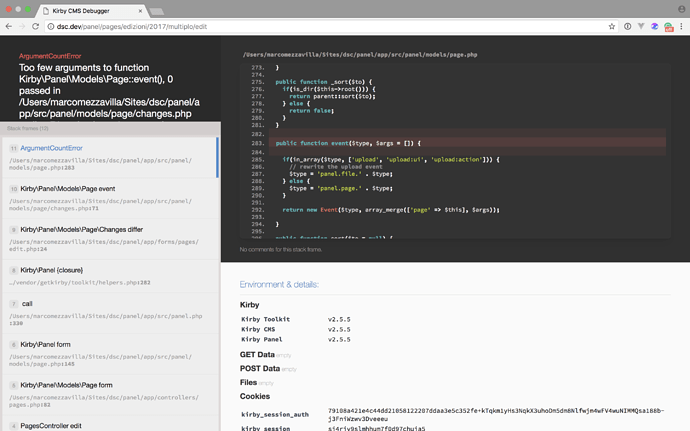This screenshot has height=431, width=690.
Task: Open the circled 'i' extension icon beside the bookmark star
Action: [628, 26]
